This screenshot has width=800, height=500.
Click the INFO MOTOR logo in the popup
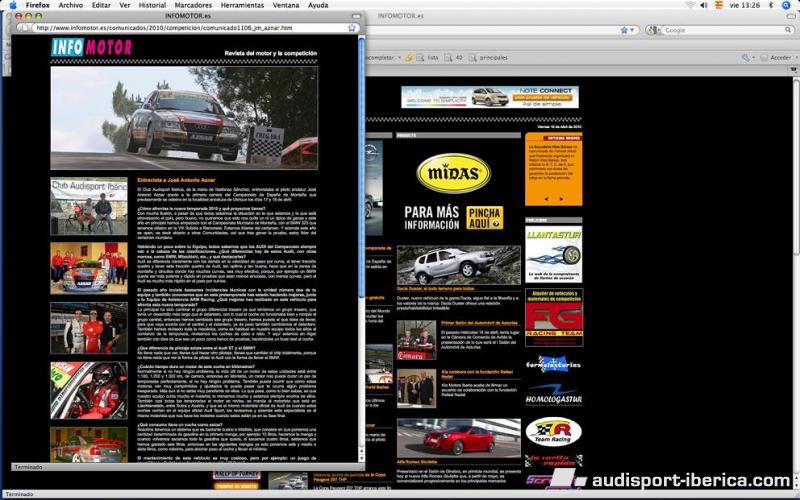[91, 47]
